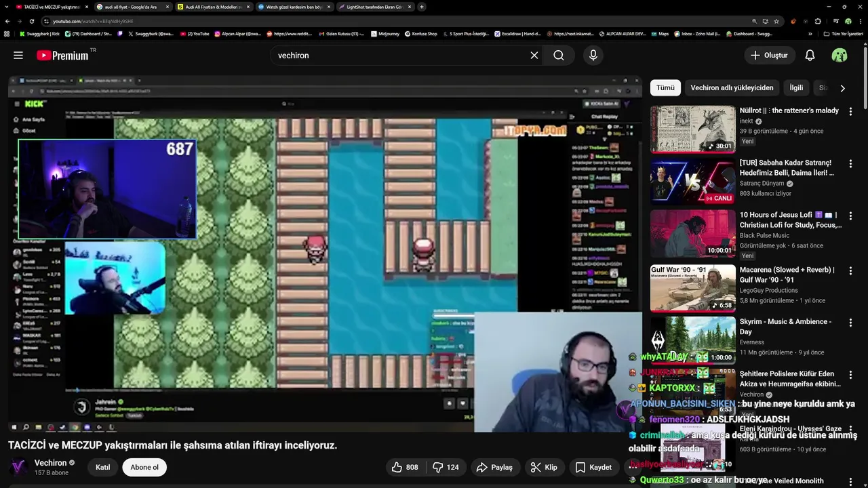Screen dimensions: 868x488
Task: Switch to Audi A8 Fiyatları & Modelleri tab
Action: point(214,7)
